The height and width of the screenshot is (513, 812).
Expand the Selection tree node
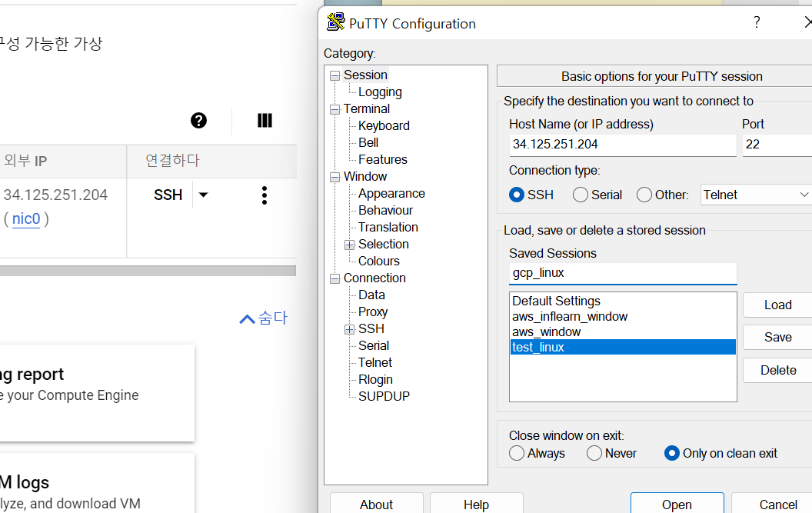point(350,245)
